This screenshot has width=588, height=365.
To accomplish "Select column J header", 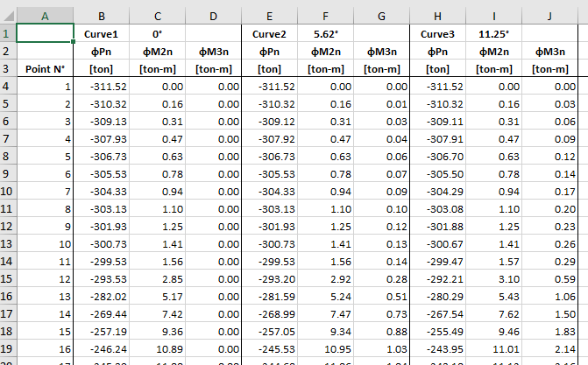I will (x=549, y=16).
